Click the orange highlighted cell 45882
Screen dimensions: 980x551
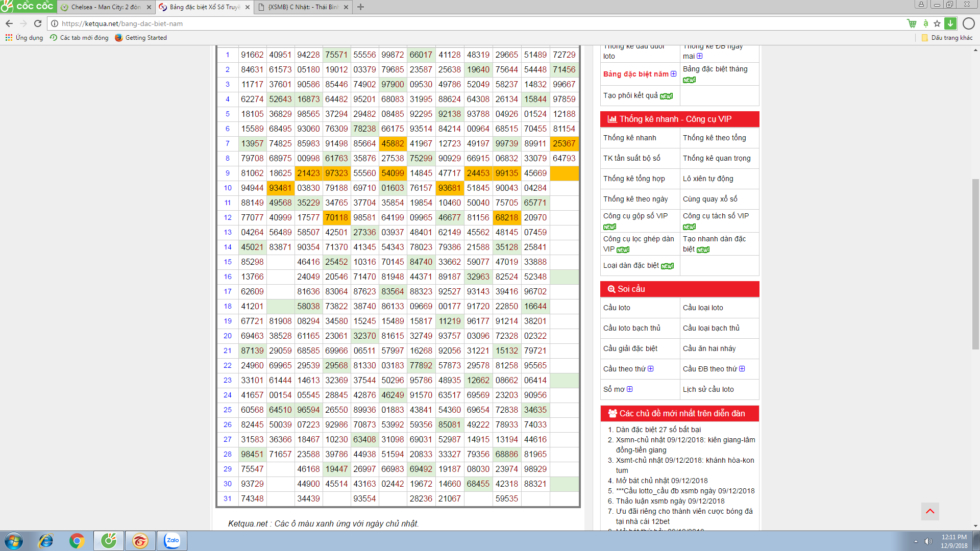pos(393,143)
